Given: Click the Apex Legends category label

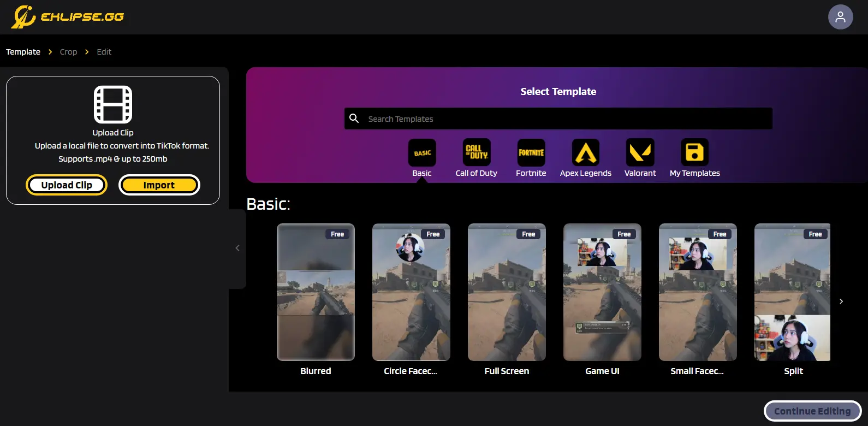Looking at the screenshot, I should 586,173.
